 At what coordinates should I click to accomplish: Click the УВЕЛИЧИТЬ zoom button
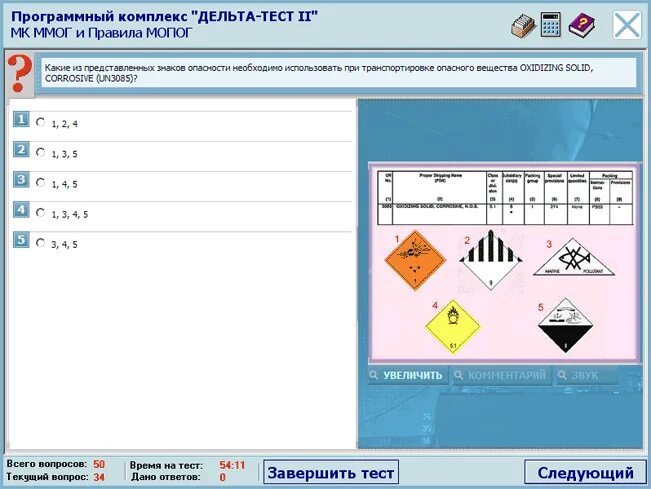408,375
